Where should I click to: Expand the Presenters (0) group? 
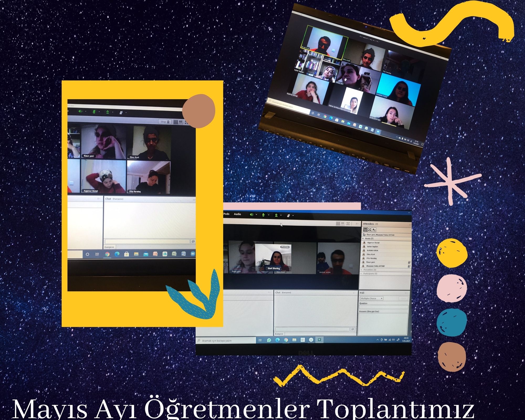coord(362,270)
